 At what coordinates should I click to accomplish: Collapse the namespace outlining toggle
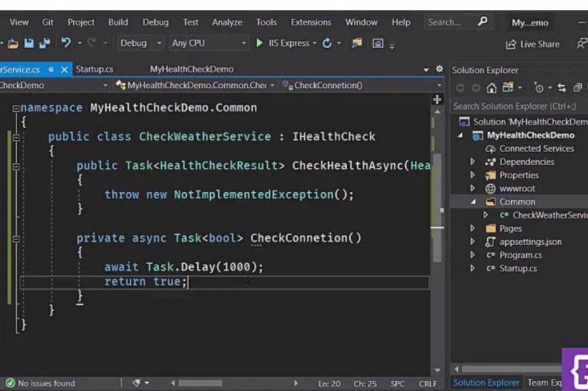[x=16, y=108]
